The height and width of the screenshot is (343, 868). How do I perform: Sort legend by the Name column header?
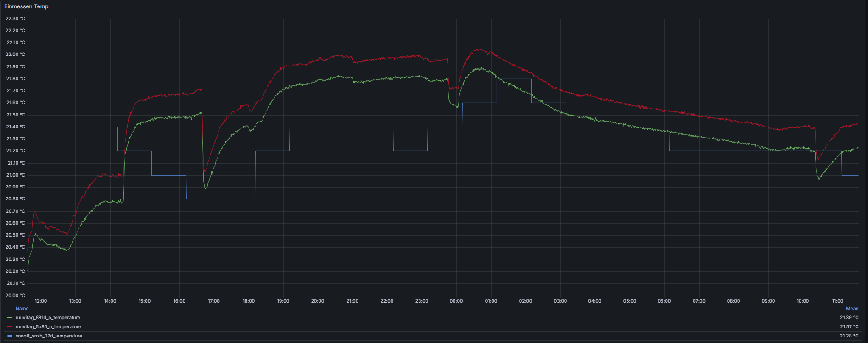coord(22,309)
